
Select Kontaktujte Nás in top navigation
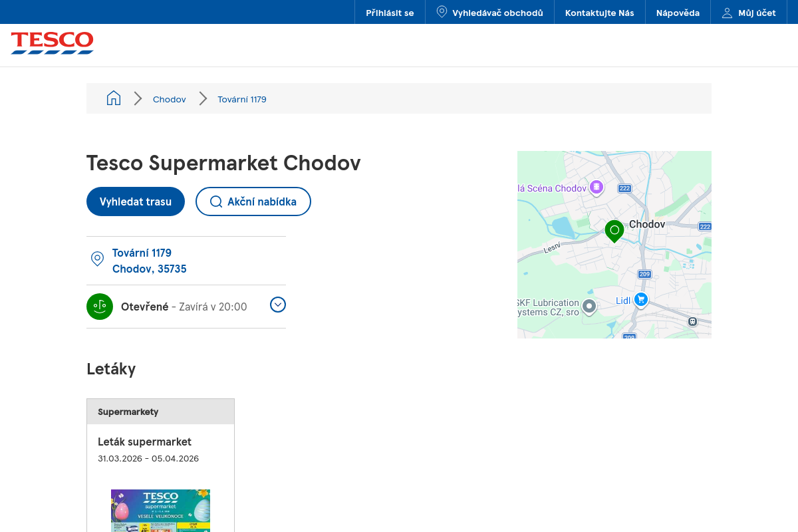tap(599, 13)
